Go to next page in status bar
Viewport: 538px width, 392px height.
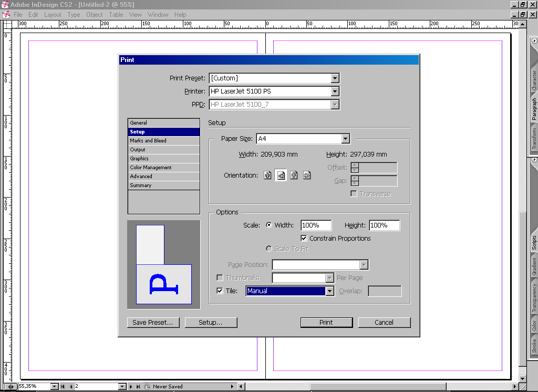click(131, 387)
